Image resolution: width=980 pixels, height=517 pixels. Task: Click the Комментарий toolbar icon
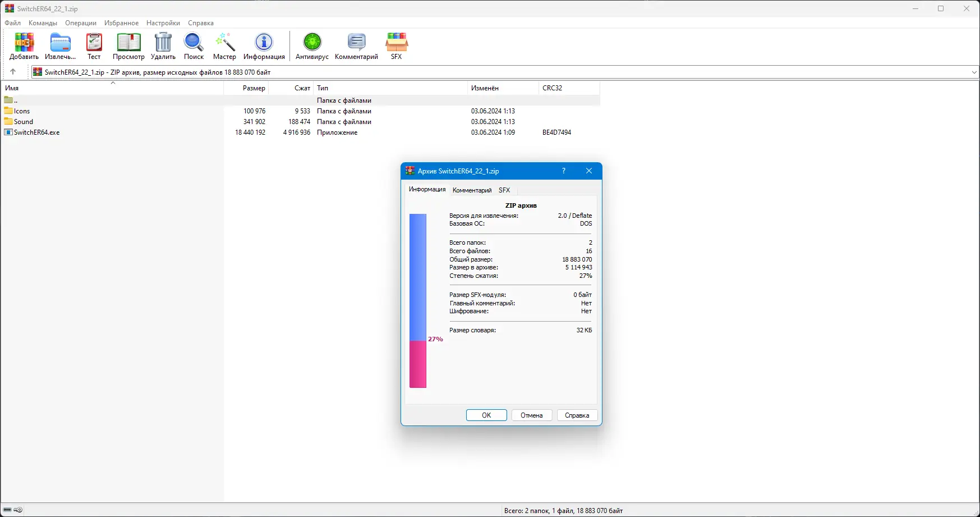pos(357,43)
